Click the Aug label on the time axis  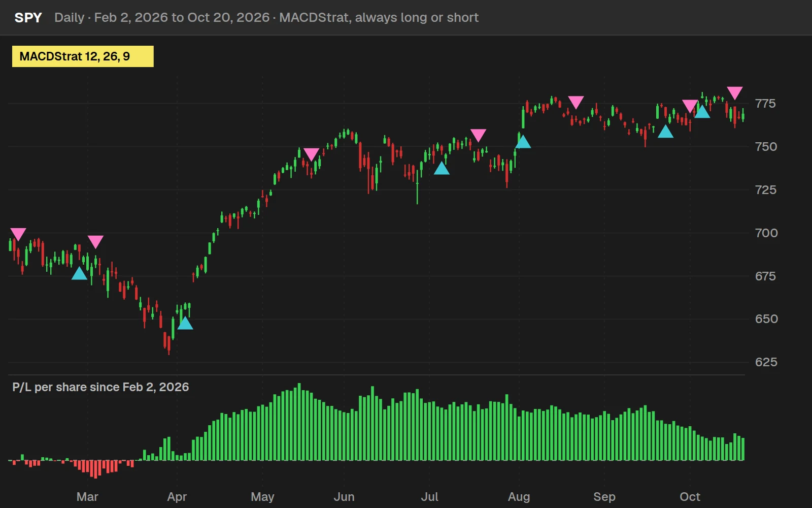click(519, 497)
